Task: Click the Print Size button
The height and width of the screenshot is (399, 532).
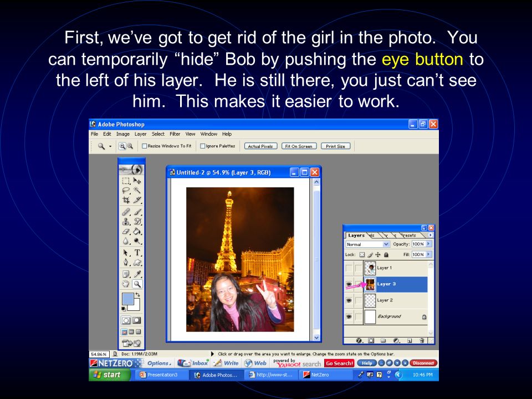Action: [x=336, y=146]
